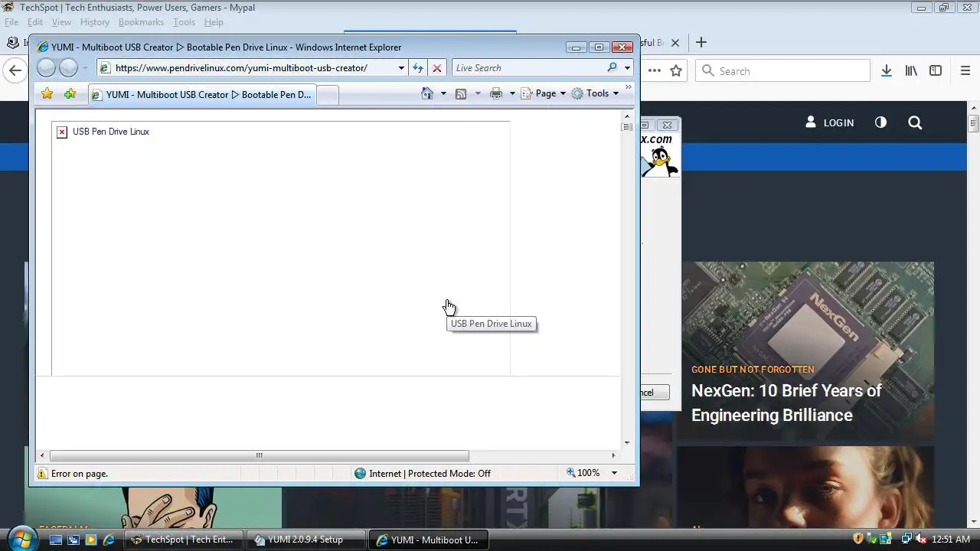Toggle TechSpot dark/light theme icon
Screen dimensions: 980x551
[880, 122]
